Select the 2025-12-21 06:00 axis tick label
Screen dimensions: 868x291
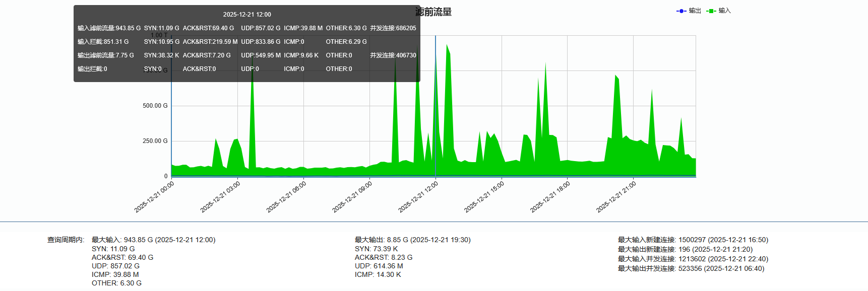point(286,197)
